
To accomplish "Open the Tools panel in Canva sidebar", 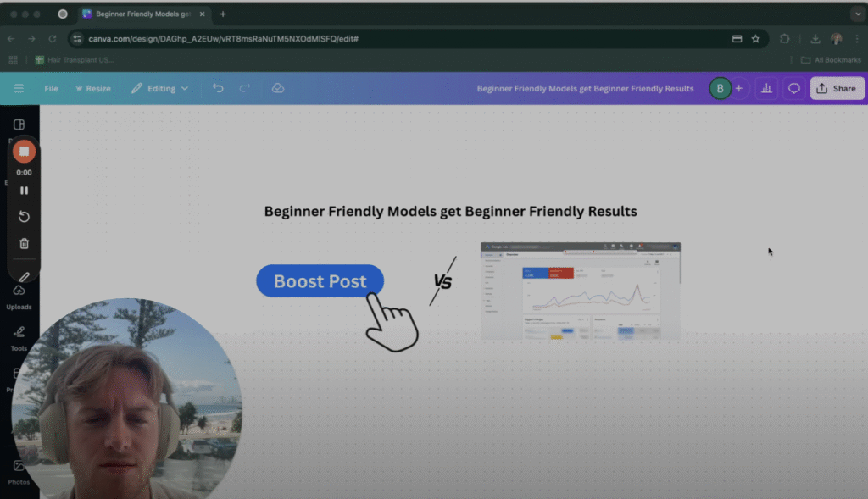I will [x=19, y=337].
